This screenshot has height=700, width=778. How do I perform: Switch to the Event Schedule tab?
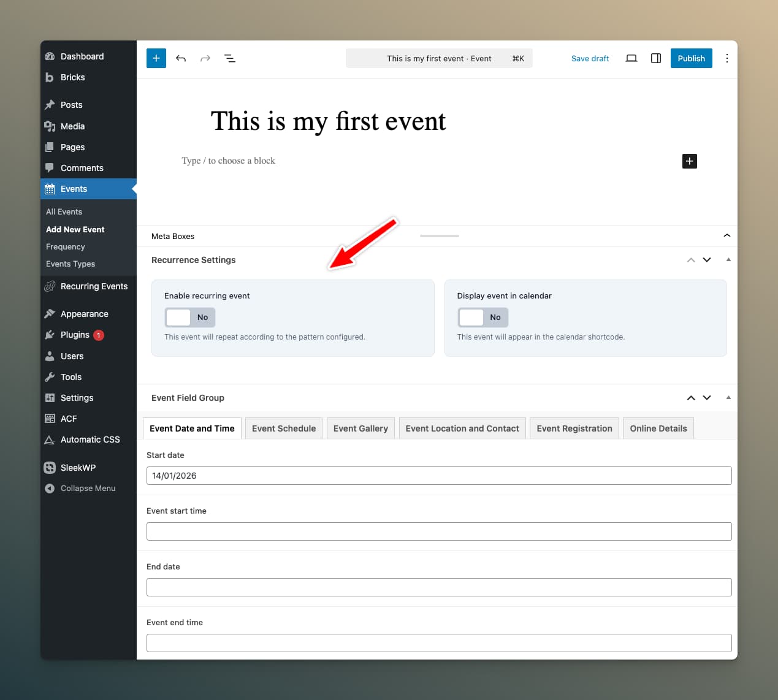tap(284, 428)
